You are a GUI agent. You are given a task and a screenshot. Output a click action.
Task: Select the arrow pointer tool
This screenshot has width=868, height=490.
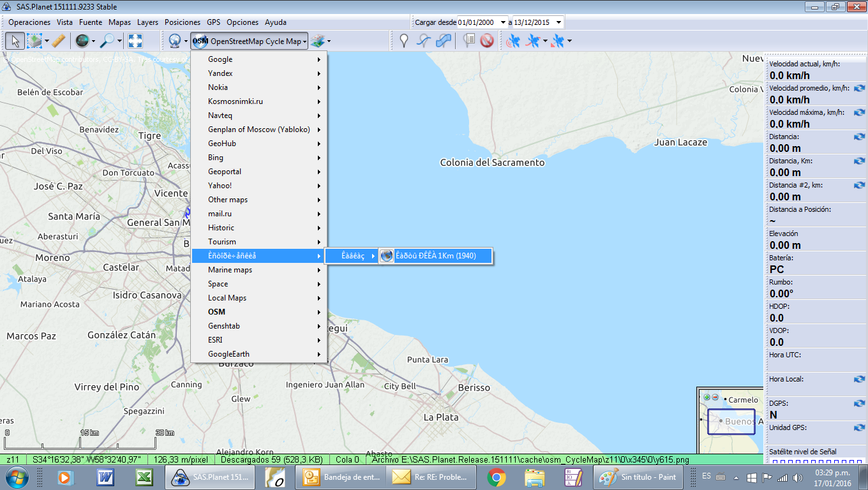tap(15, 41)
